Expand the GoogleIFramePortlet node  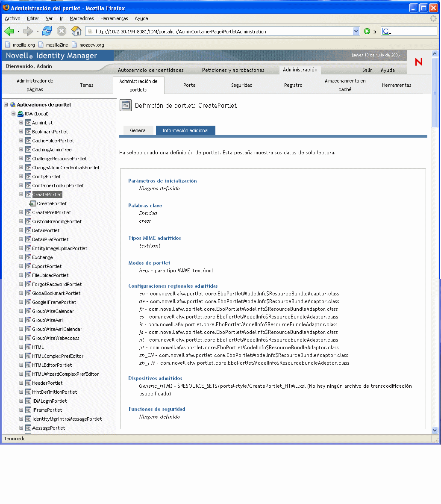coord(21,302)
